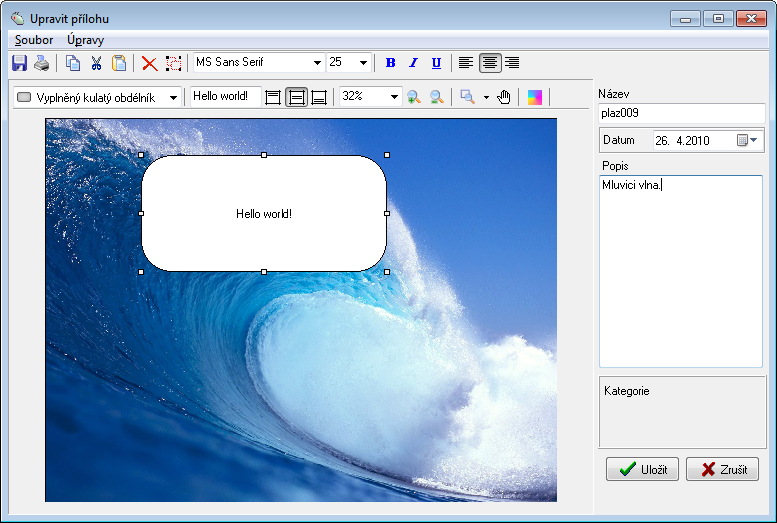This screenshot has width=777, height=523.
Task: Click the Save floppy disk icon
Action: point(19,63)
